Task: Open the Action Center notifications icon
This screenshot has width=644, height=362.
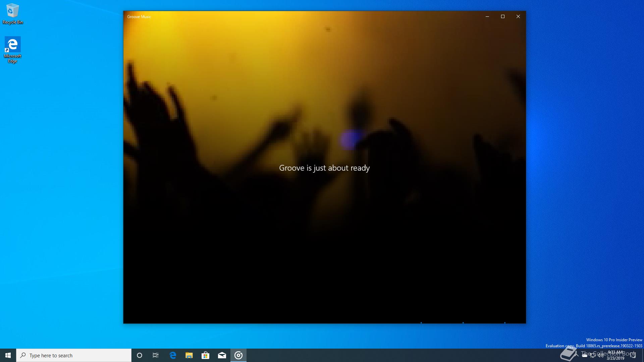Action: coord(633,355)
